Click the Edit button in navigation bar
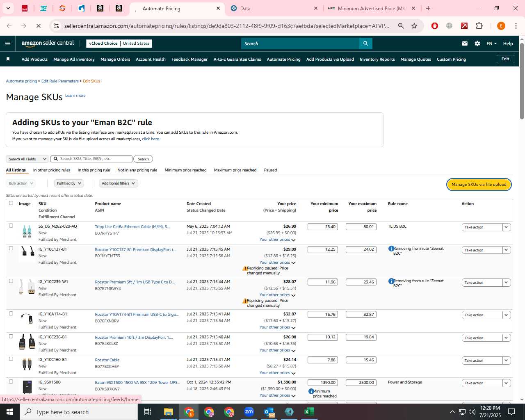Viewport: 525px width, 420px height. (x=505, y=59)
